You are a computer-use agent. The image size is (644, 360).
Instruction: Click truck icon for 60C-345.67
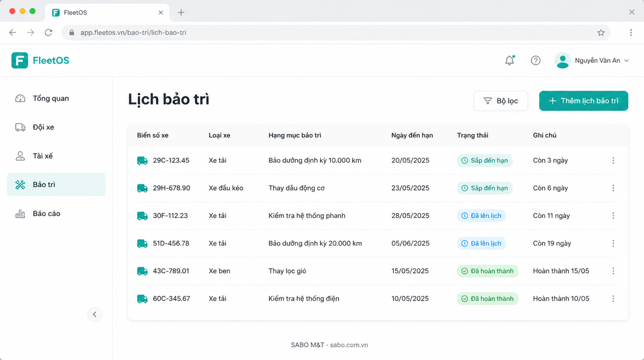pyautogui.click(x=142, y=299)
